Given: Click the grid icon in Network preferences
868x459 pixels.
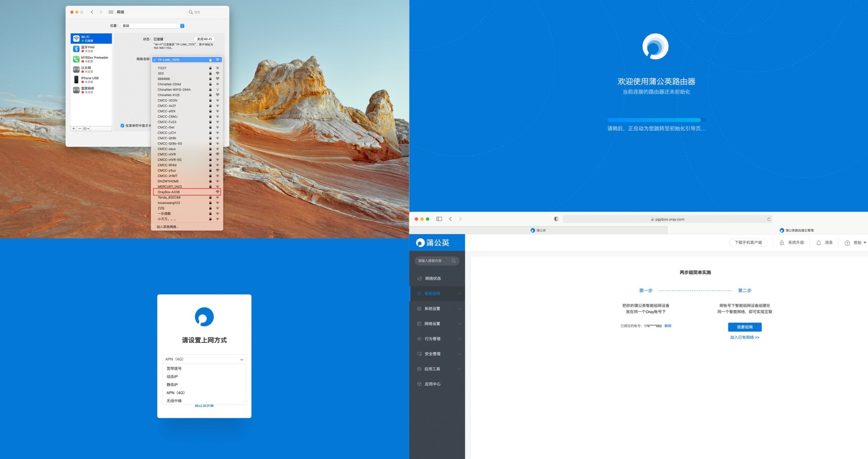Looking at the screenshot, I should pyautogui.click(x=111, y=12).
